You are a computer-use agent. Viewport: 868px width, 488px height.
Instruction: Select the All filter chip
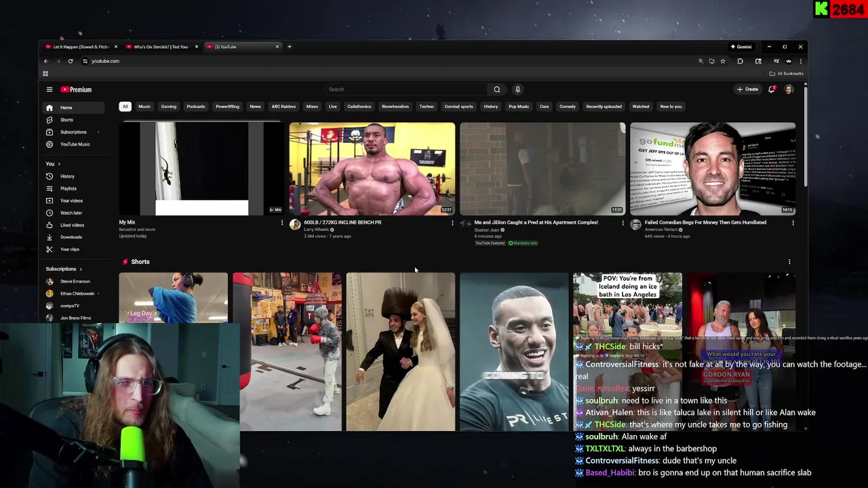125,106
